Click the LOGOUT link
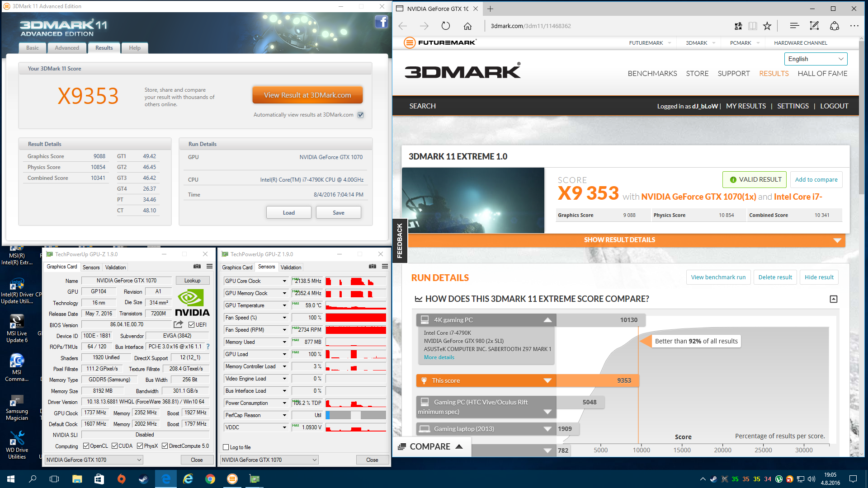The width and height of the screenshot is (868, 488). 834,106
